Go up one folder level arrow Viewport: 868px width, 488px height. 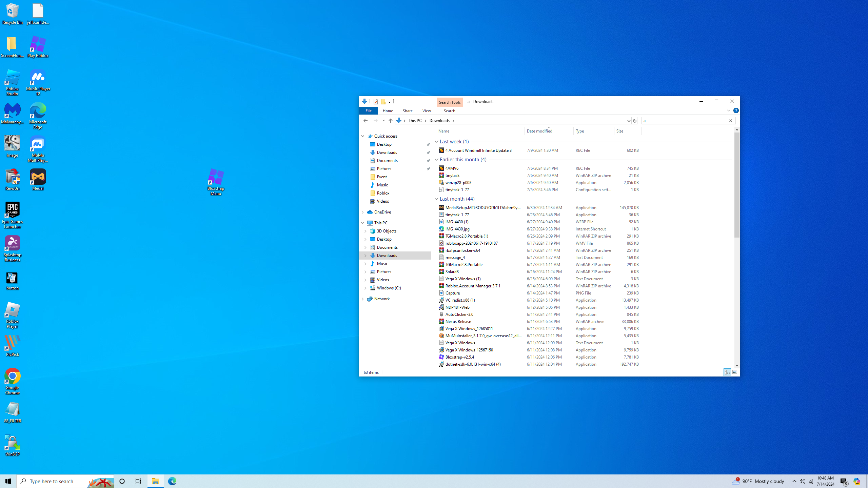click(x=390, y=121)
